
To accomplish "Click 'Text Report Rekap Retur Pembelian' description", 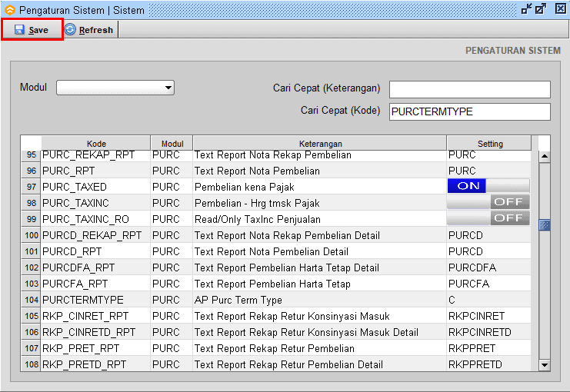I will [x=275, y=348].
